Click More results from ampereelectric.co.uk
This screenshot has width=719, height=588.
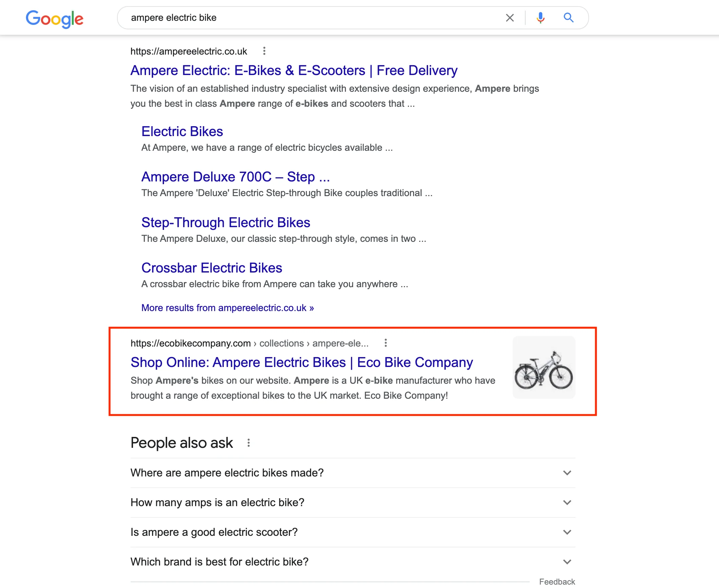click(x=228, y=308)
